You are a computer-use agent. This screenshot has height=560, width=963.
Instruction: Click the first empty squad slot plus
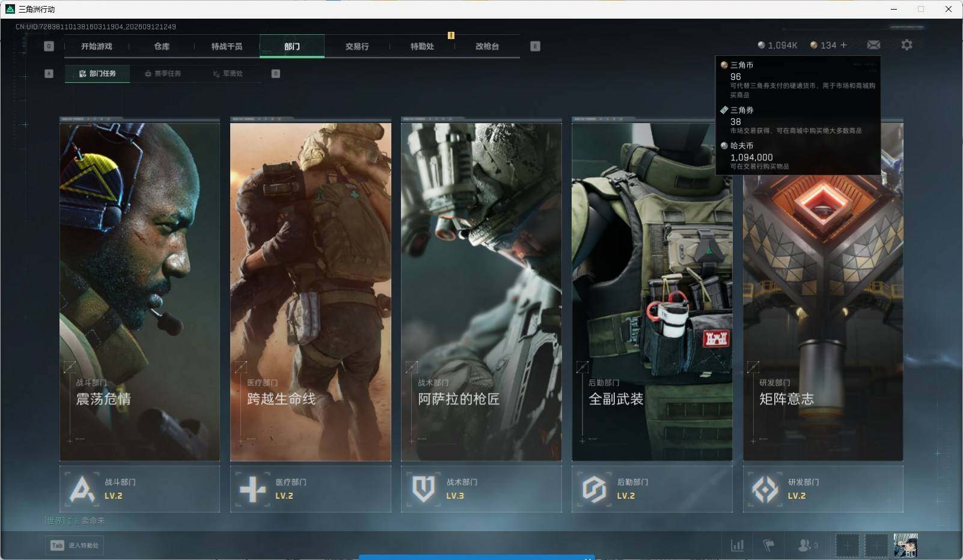click(x=847, y=546)
